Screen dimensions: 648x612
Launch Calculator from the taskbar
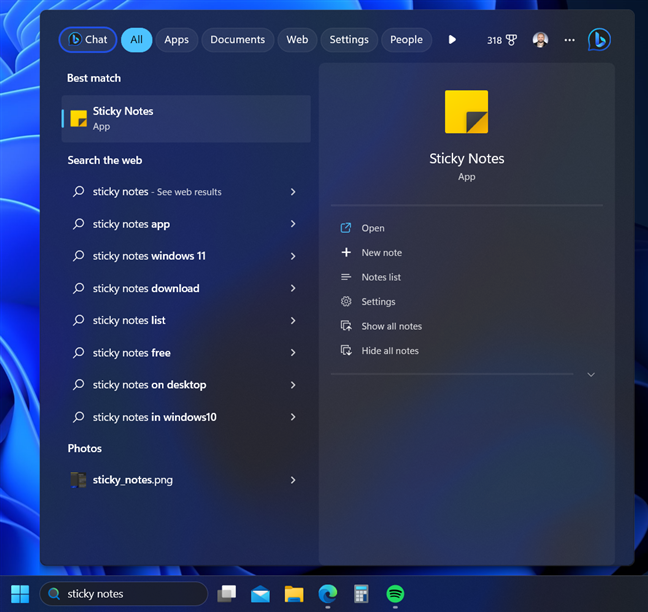pyautogui.click(x=361, y=594)
